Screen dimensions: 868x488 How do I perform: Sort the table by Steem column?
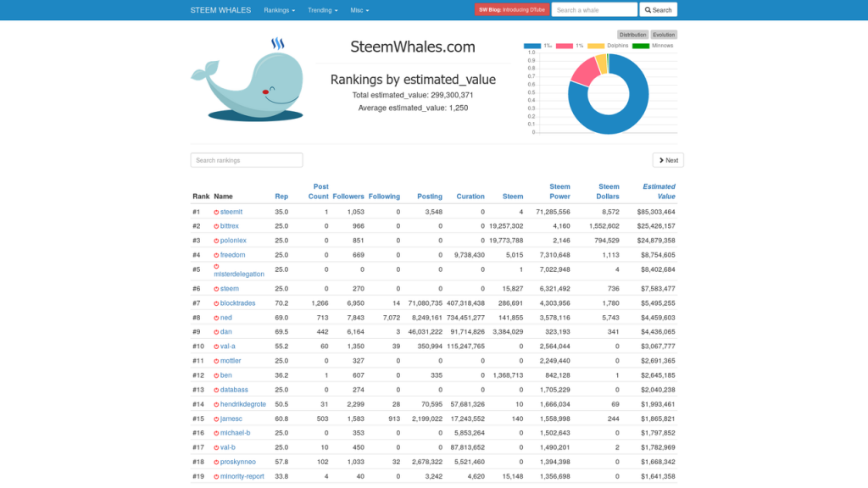(x=513, y=197)
